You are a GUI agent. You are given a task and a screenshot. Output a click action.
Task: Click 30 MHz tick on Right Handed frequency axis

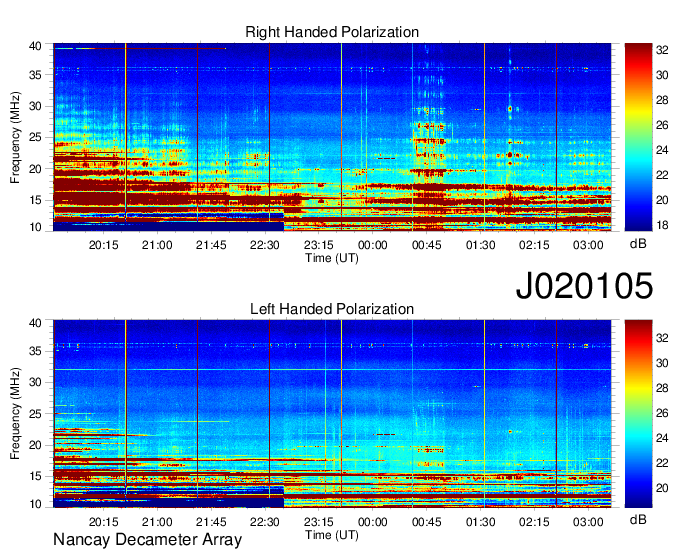[35, 106]
